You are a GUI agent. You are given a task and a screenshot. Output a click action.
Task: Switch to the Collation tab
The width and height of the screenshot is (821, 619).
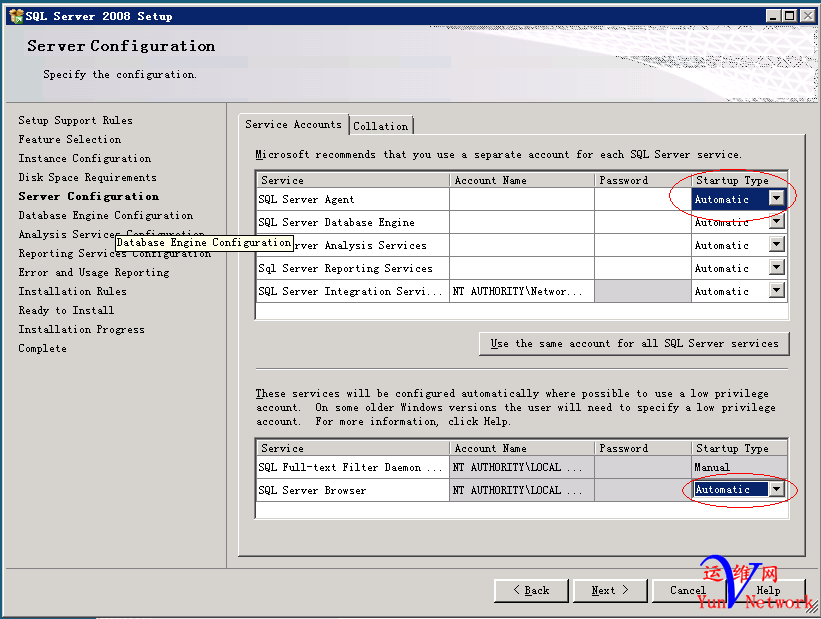(381, 126)
